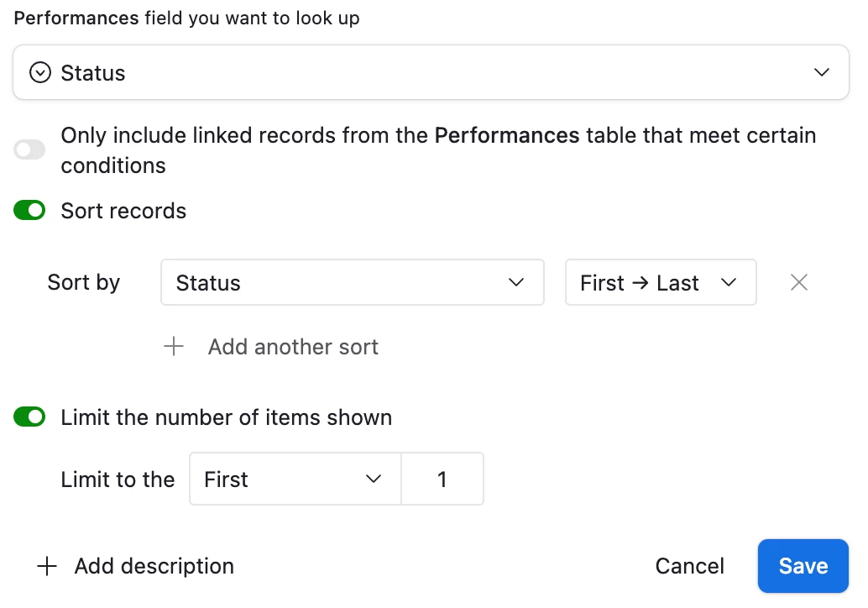Click the chevron arrow in the Sort by Status box
This screenshot has width=868, height=608.
(x=516, y=283)
